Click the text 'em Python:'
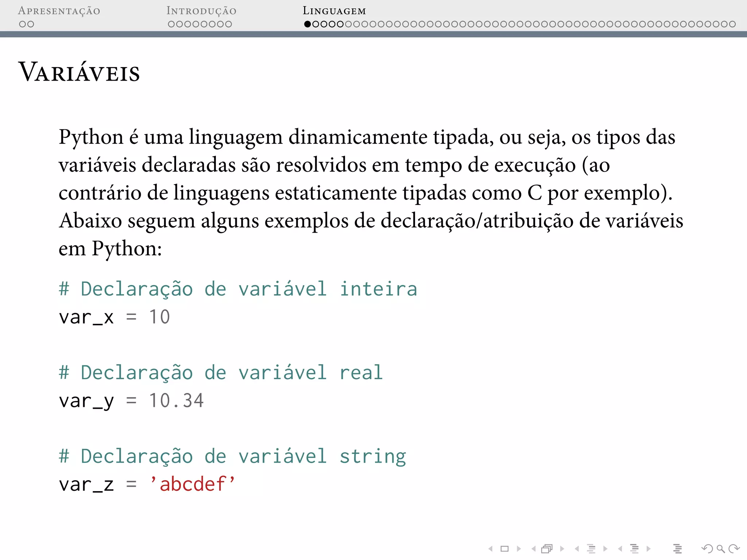Viewport: 747px width, 560px height. pyautogui.click(x=110, y=249)
